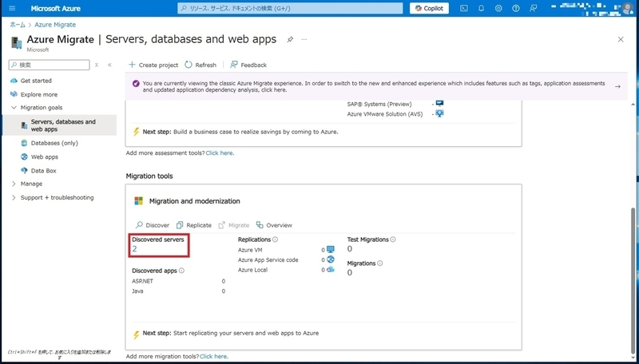The height and width of the screenshot is (364, 639).
Task: Click the greyed Migrate action
Action: 234,225
